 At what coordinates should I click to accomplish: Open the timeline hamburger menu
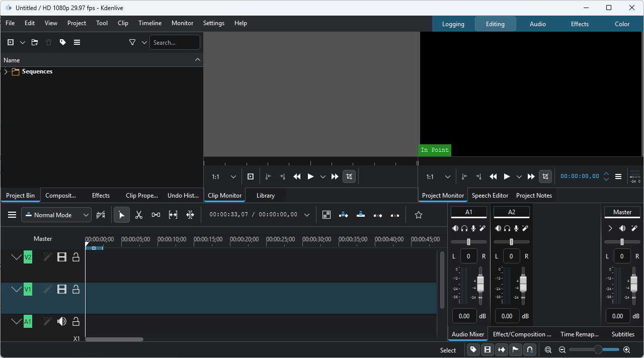pyautogui.click(x=12, y=215)
